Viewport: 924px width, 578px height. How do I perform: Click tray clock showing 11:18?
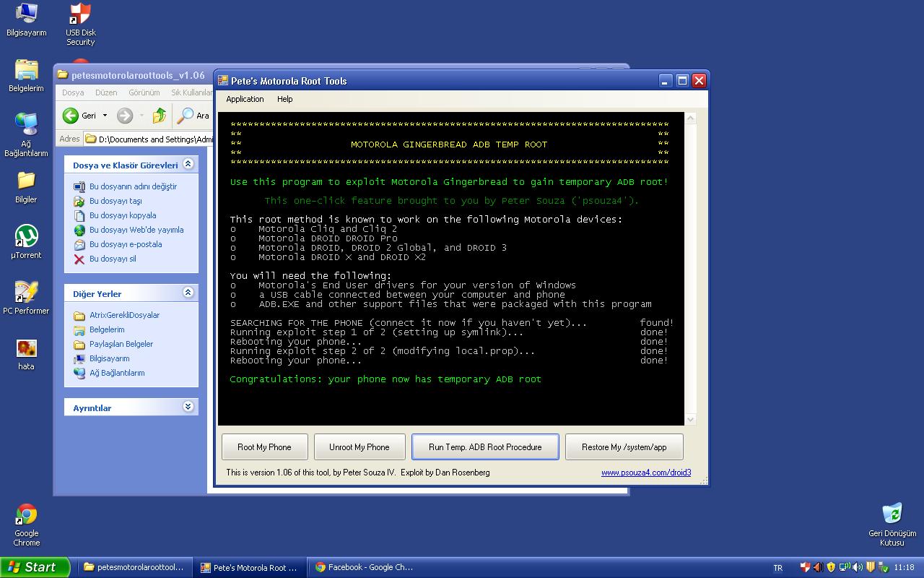pyautogui.click(x=905, y=568)
